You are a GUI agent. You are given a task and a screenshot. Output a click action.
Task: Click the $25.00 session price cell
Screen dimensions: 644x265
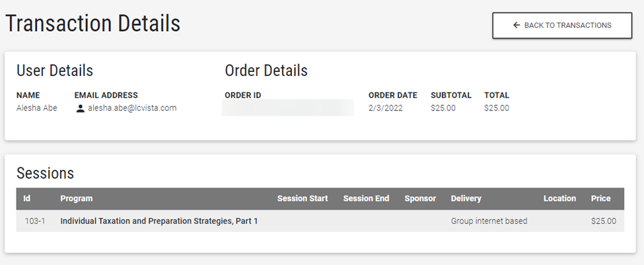(x=604, y=221)
